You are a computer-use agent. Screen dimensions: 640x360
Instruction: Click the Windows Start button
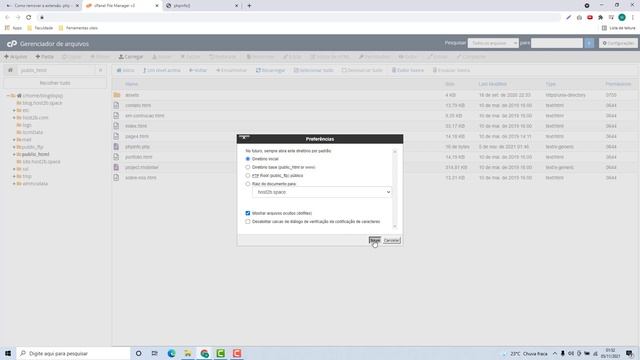[x=8, y=353]
